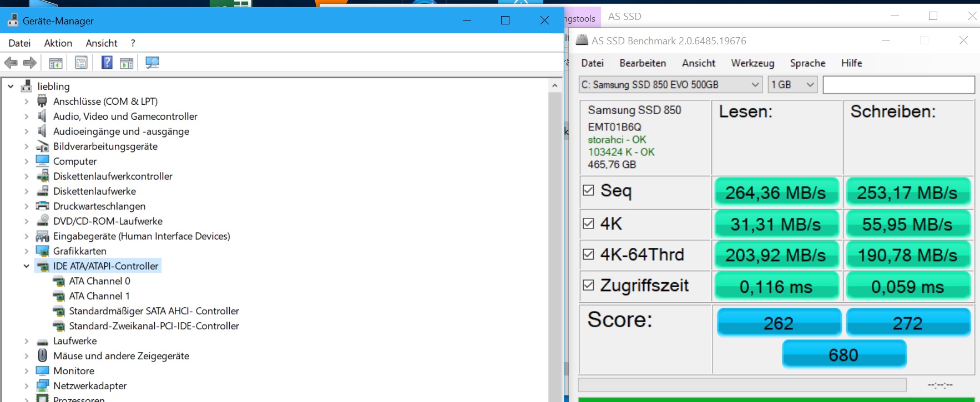
Task: Click the Geräte-Manager vertical scrollbar track
Action: (x=555, y=247)
